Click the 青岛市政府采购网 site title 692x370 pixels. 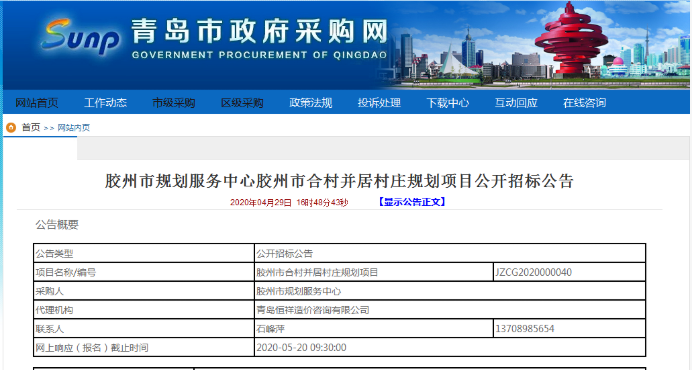pyautogui.click(x=259, y=31)
